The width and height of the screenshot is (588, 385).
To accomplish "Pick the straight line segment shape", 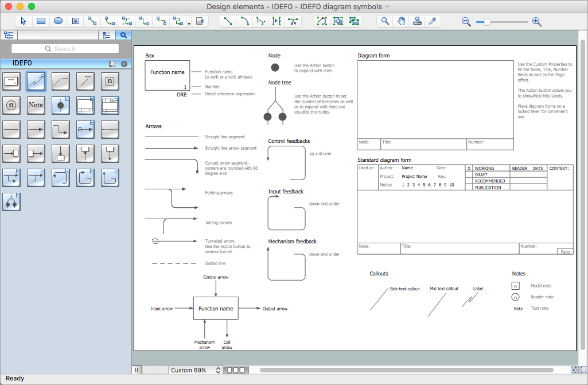I will 11,130.
